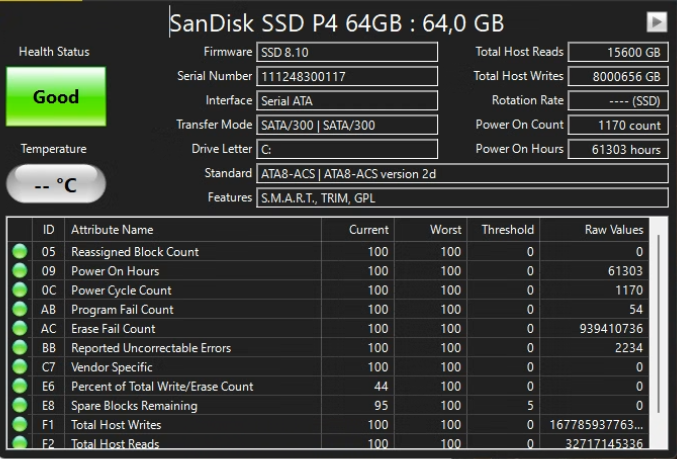Click the green status dot for Reassigned Block Count
This screenshot has height=459, width=677.
[x=20, y=251]
